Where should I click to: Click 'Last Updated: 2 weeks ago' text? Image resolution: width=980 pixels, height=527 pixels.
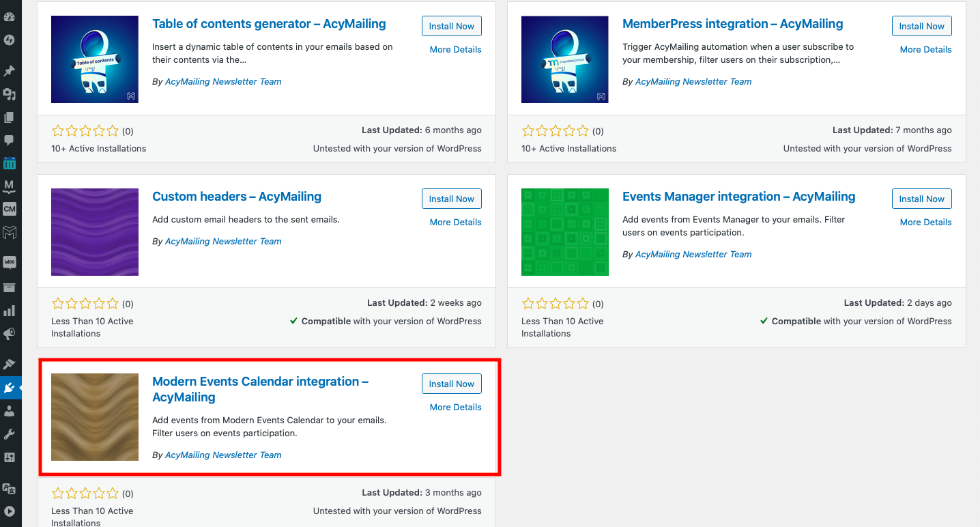point(424,302)
